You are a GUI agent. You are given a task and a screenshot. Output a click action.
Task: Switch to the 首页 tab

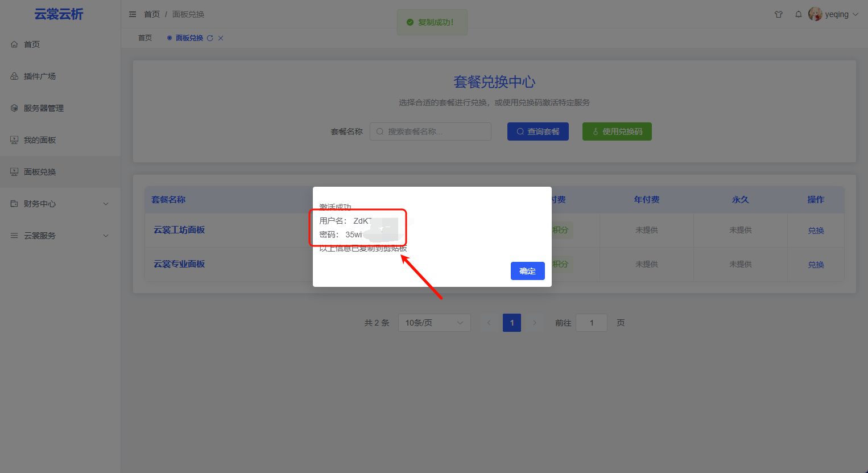tap(145, 38)
